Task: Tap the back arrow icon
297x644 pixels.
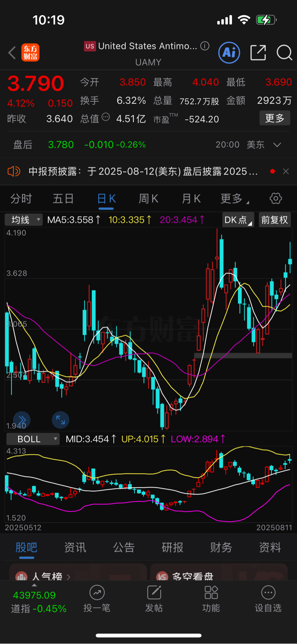Action: tap(12, 53)
